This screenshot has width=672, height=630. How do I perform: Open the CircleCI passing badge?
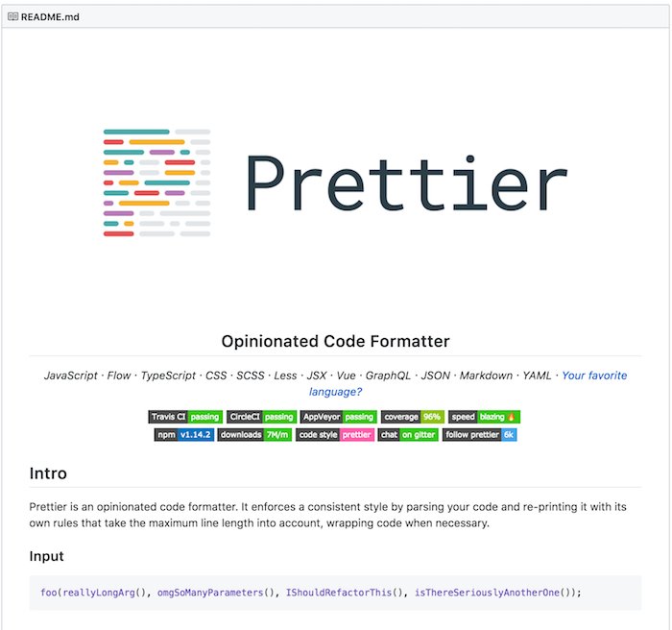coord(261,417)
